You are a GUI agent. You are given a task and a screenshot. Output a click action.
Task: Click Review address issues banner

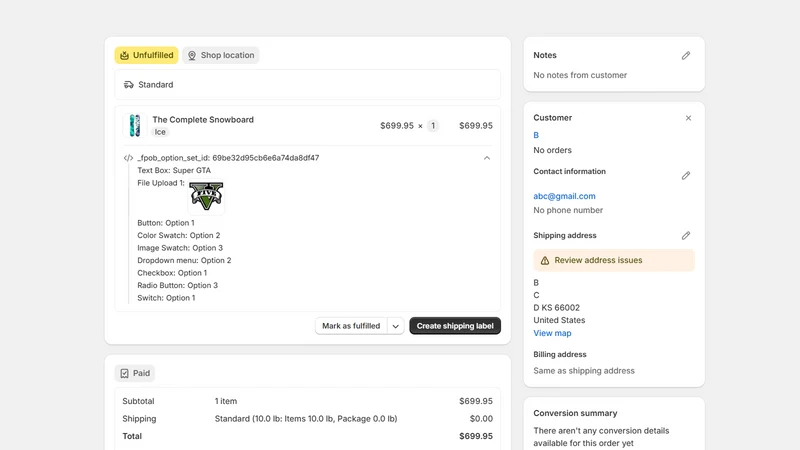pyautogui.click(x=614, y=260)
